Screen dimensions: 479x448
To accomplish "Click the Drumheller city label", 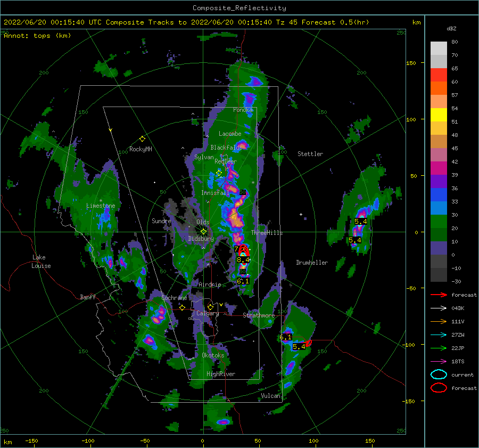I will coord(312,263).
